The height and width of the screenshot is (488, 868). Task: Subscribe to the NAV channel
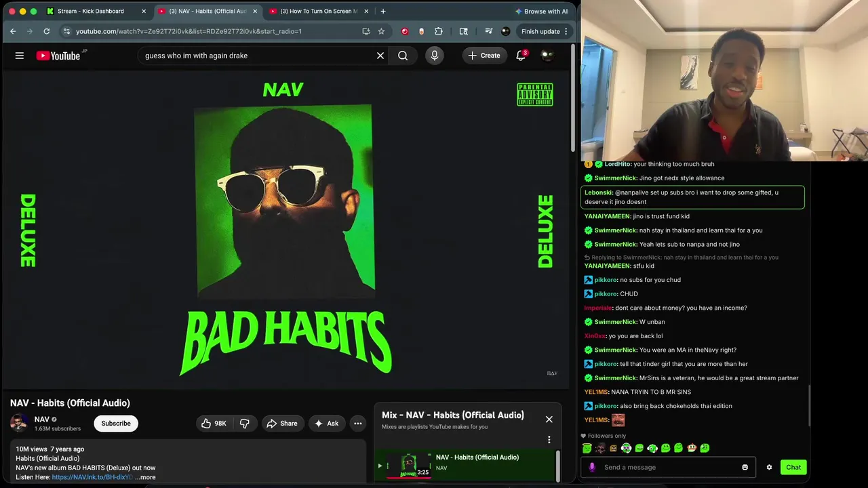click(116, 424)
